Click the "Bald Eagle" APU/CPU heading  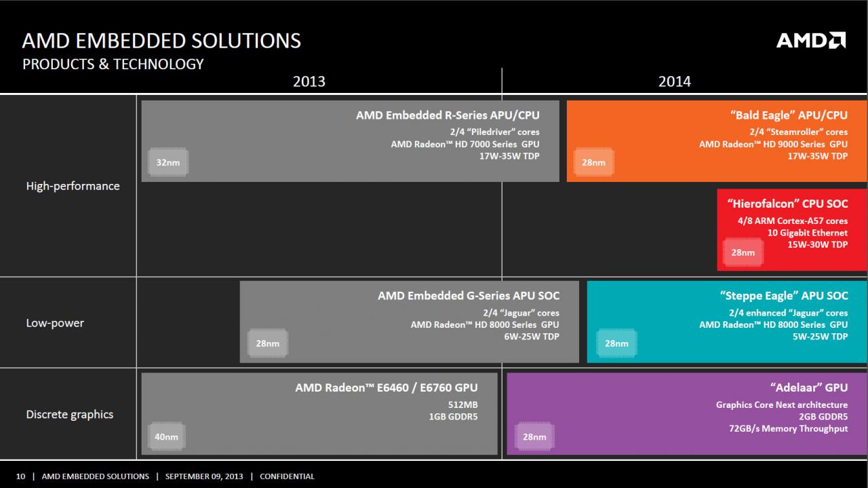click(x=789, y=115)
